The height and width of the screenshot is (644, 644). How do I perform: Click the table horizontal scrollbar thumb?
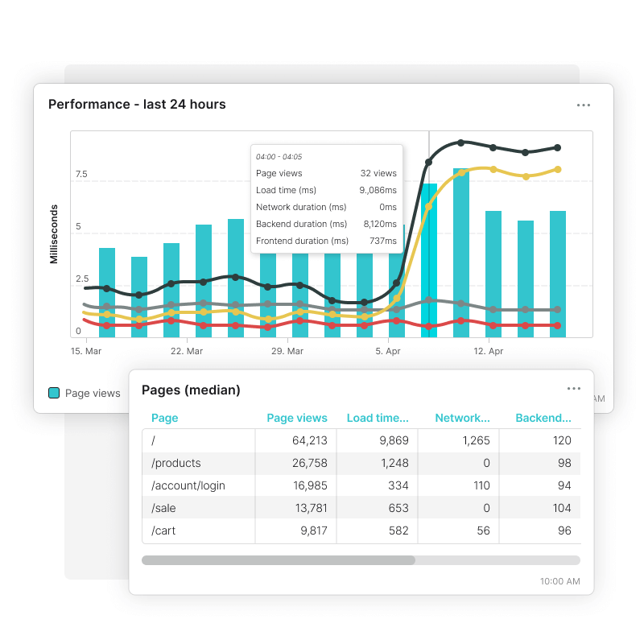coord(279,560)
